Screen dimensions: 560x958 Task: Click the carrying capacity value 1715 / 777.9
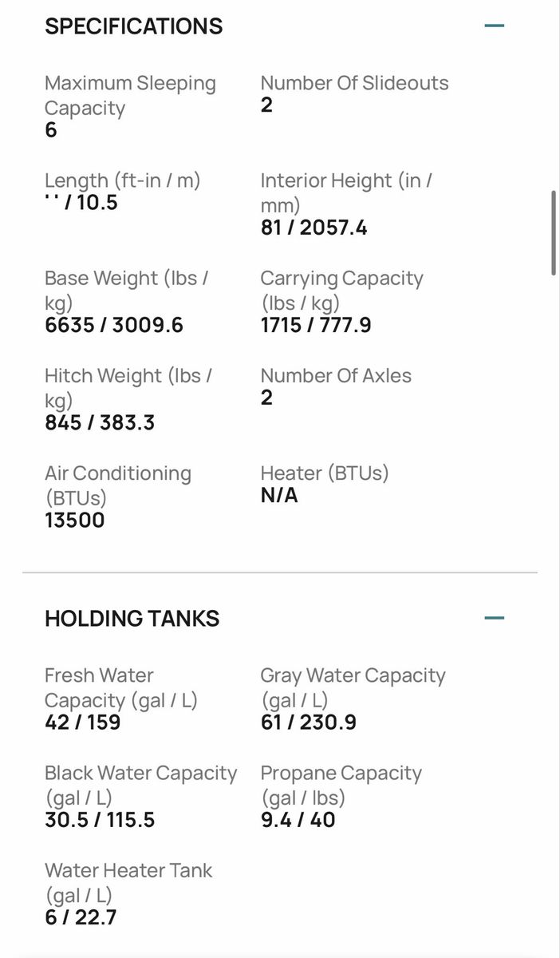point(316,326)
